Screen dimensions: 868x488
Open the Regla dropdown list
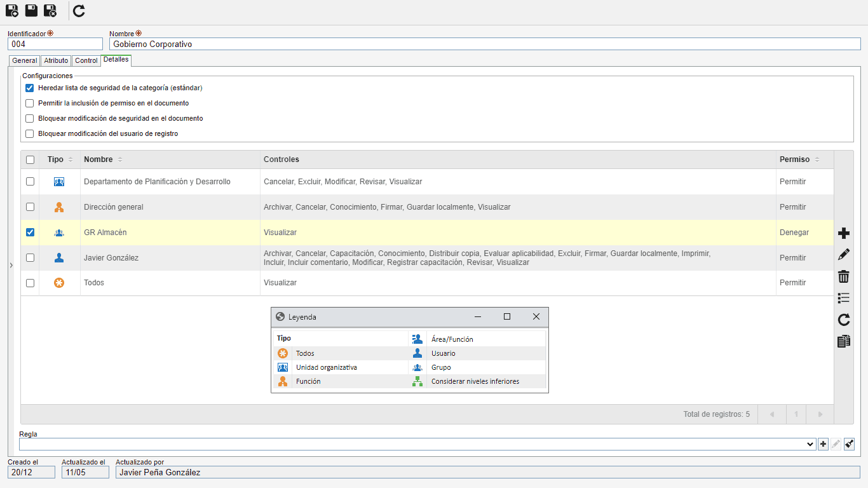point(810,444)
